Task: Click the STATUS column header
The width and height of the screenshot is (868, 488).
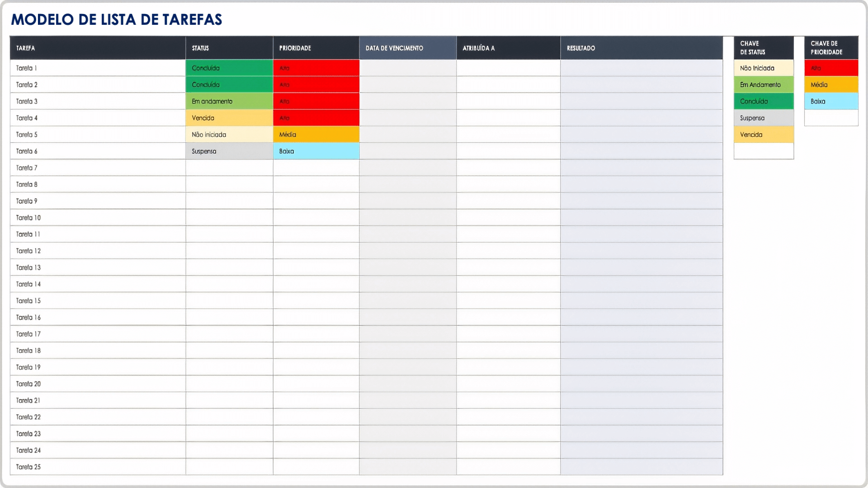Action: (x=229, y=48)
